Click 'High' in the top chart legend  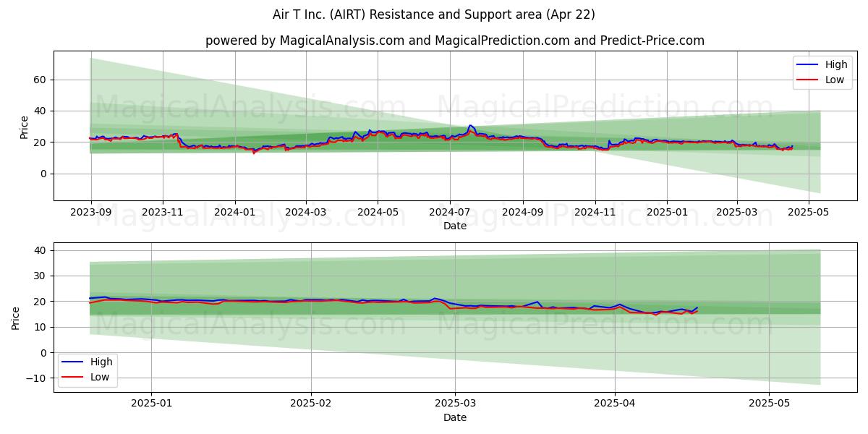836,64
